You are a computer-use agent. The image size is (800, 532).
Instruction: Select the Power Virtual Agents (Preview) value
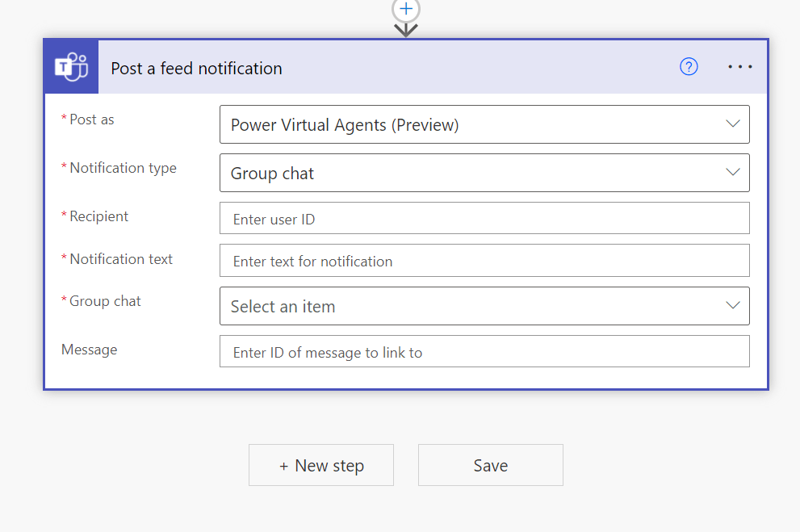(345, 124)
